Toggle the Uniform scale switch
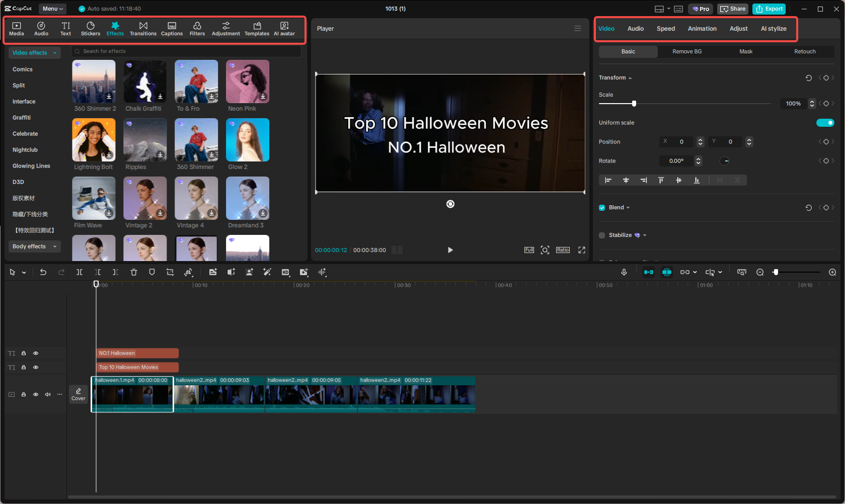The height and width of the screenshot is (504, 845). [825, 123]
